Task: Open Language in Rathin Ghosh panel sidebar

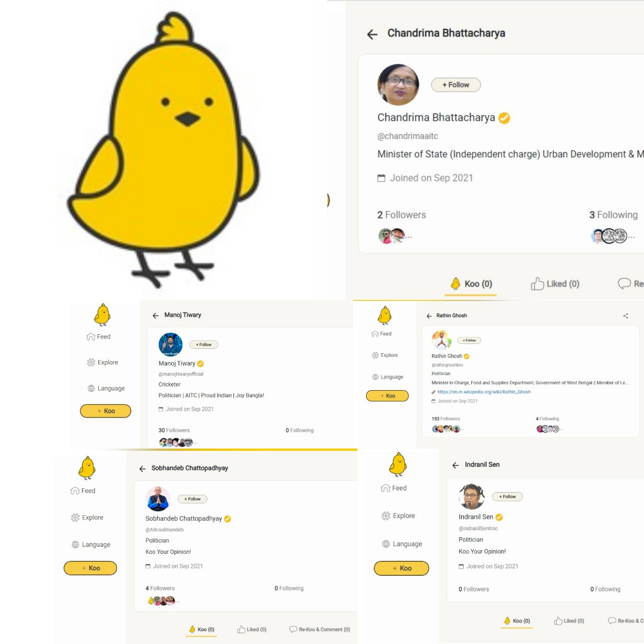Action: click(387, 377)
